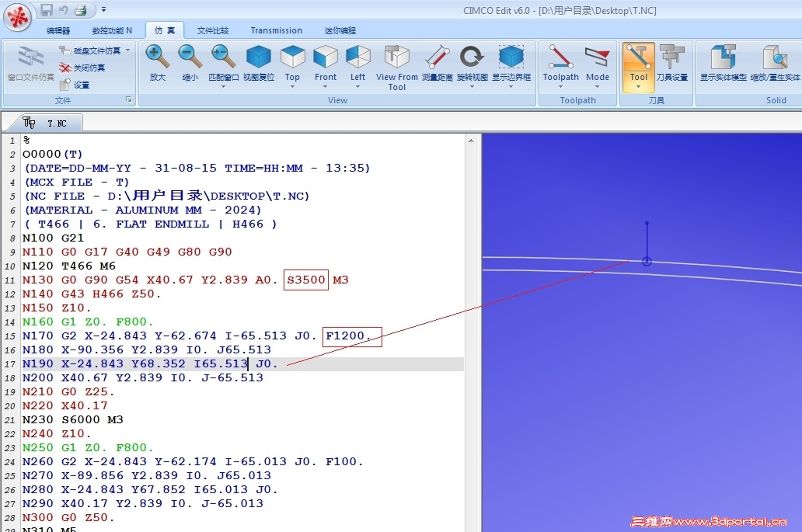Select the Left view cube icon
The image size is (802, 532).
pyautogui.click(x=357, y=57)
